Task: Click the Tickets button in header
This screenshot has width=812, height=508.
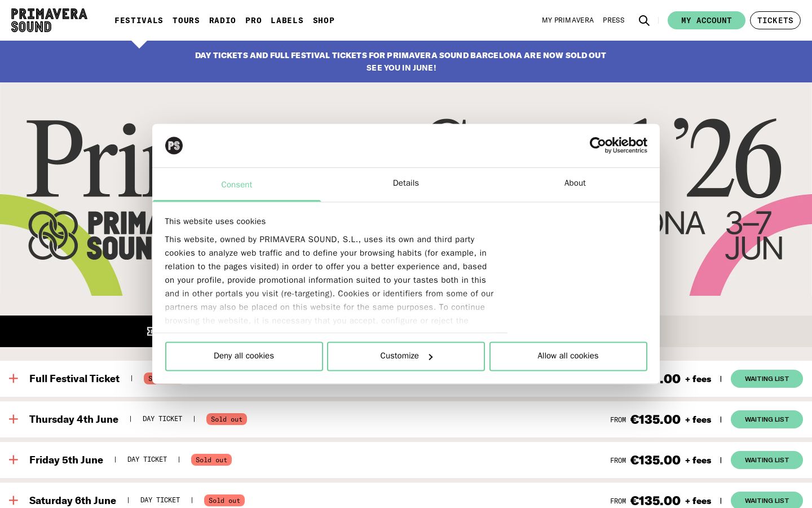Action: tap(775, 20)
